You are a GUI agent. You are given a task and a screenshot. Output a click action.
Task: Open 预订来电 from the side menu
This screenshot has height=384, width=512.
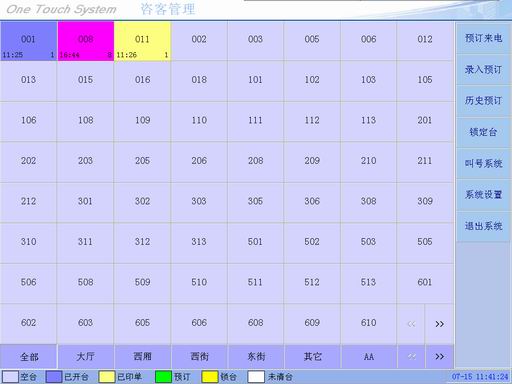tap(483, 38)
